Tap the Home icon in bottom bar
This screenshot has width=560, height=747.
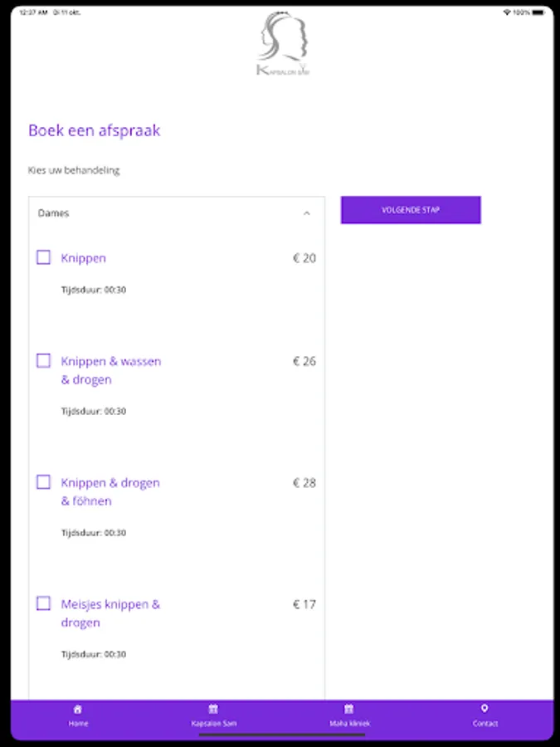tap(78, 709)
